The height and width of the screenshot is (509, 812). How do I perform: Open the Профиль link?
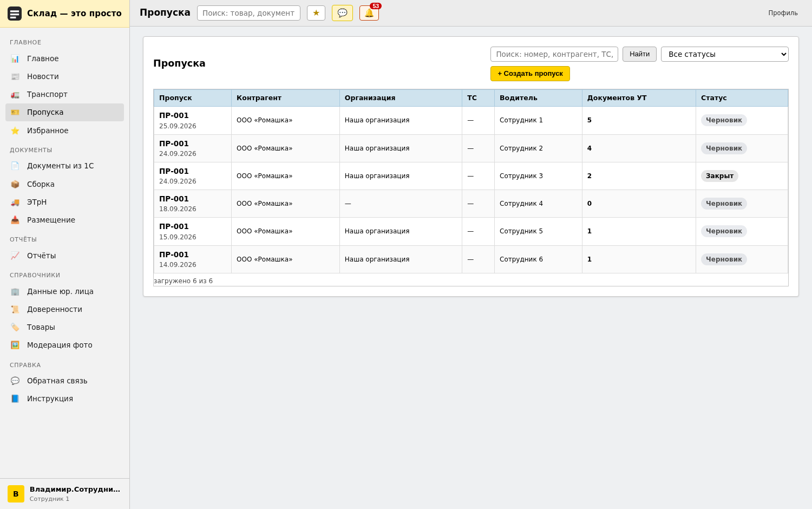point(783,13)
